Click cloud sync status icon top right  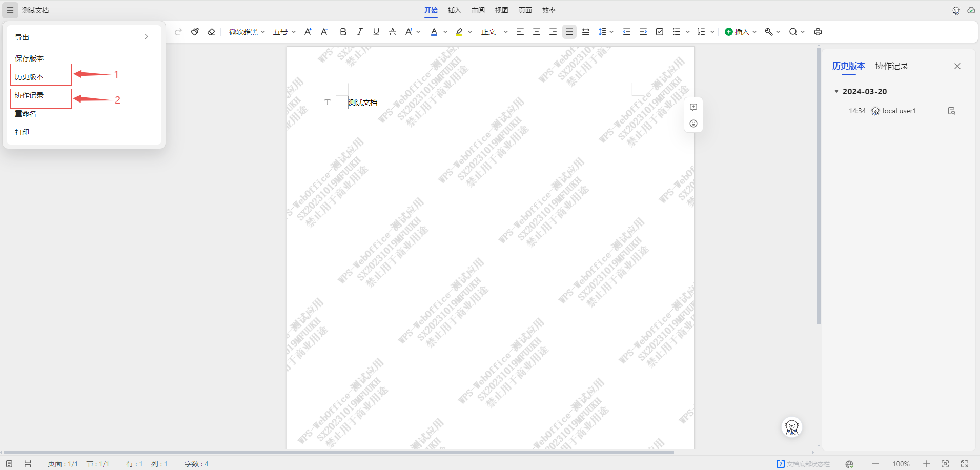pyautogui.click(x=971, y=10)
